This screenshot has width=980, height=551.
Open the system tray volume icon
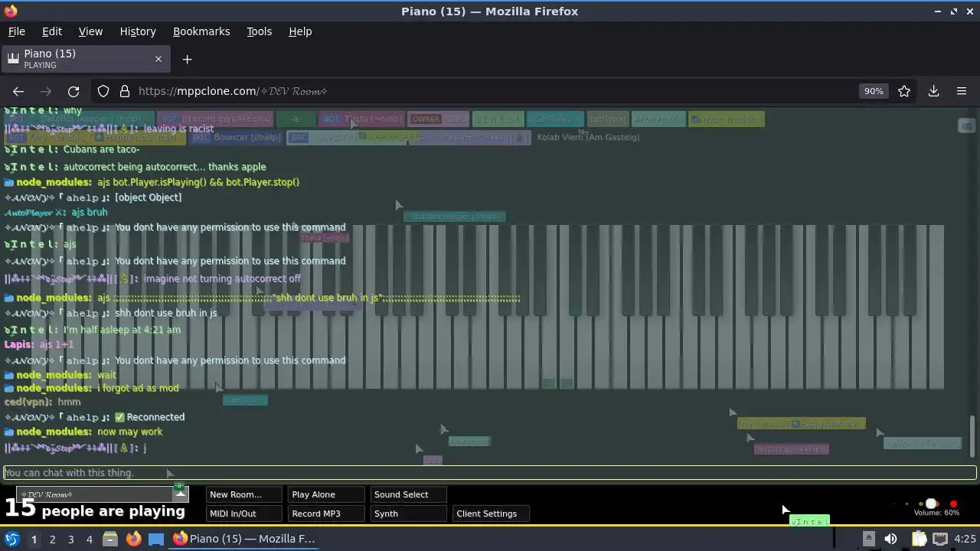click(x=890, y=539)
